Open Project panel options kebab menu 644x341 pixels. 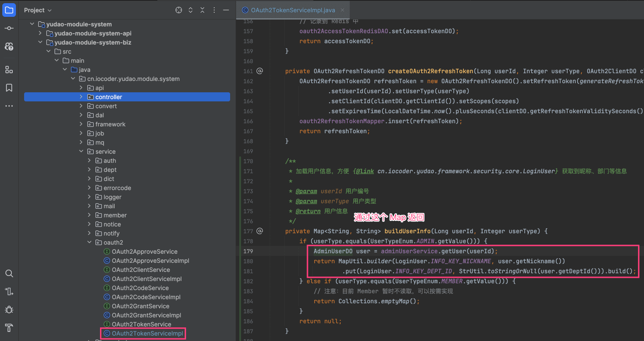pos(214,10)
